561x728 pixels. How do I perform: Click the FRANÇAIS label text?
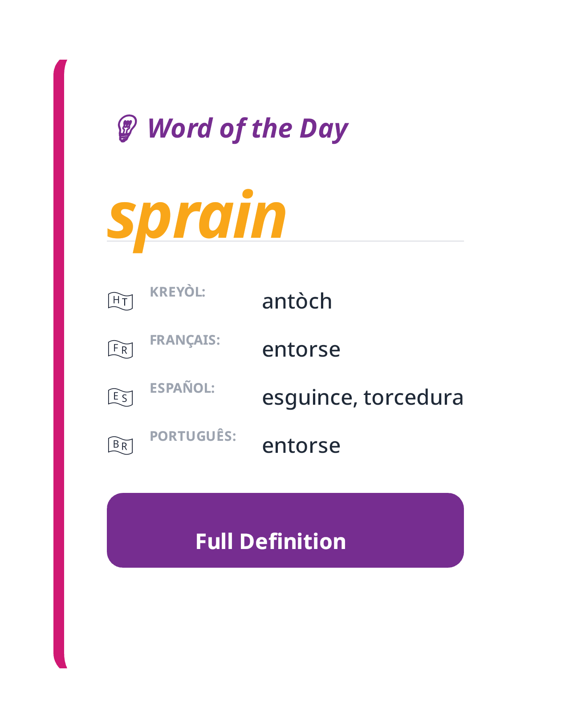(x=186, y=339)
